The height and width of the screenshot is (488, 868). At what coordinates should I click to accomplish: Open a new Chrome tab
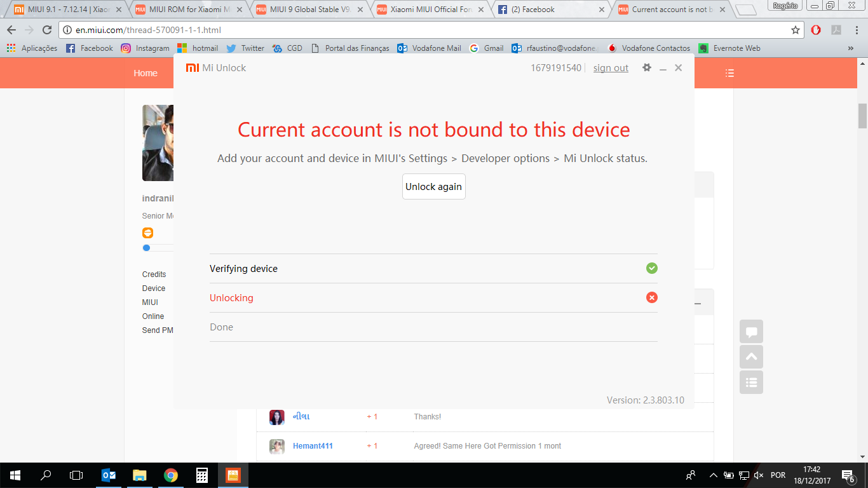tap(746, 10)
